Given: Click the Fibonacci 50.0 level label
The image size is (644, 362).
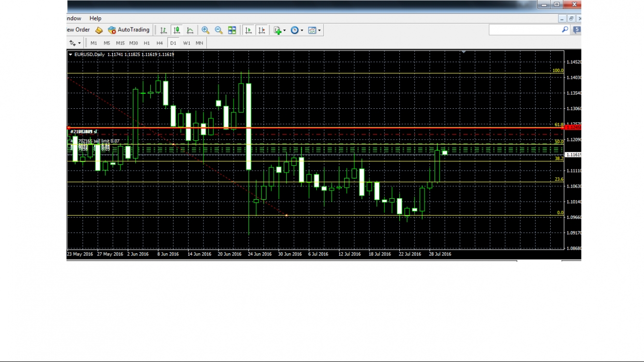Looking at the screenshot, I should [559, 142].
